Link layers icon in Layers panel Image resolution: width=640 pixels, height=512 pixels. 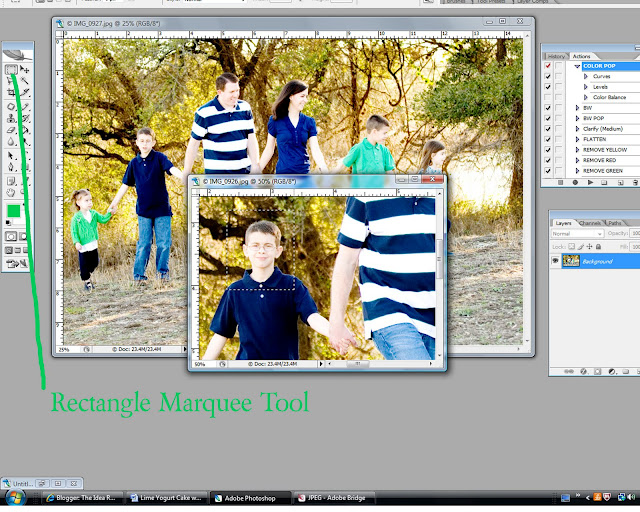click(x=569, y=371)
